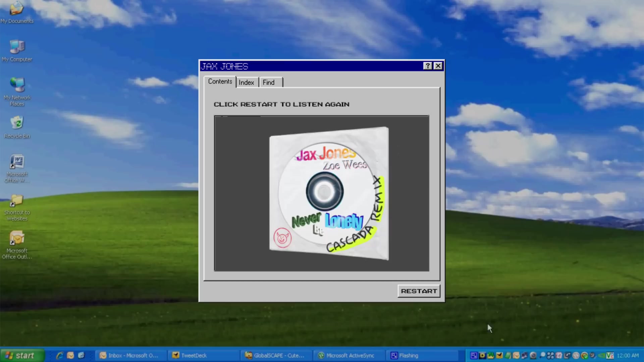
Task: Open the Index tab
Action: [x=247, y=82]
